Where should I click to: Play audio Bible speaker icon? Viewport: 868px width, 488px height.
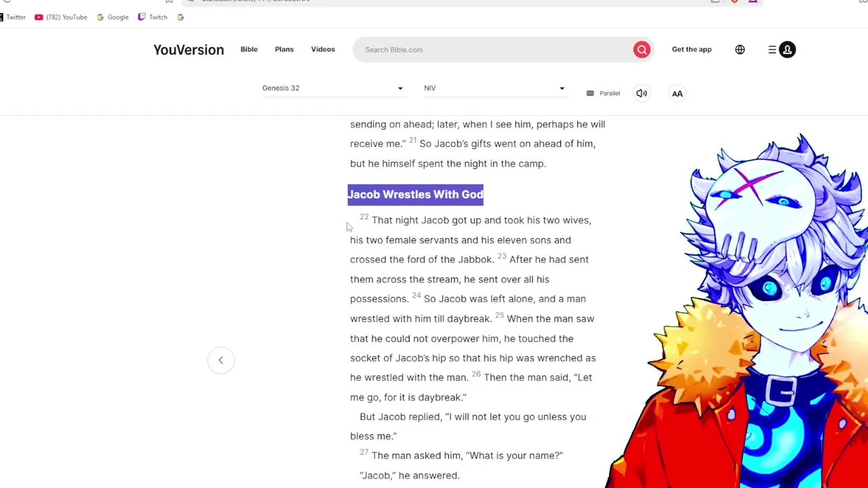click(642, 93)
